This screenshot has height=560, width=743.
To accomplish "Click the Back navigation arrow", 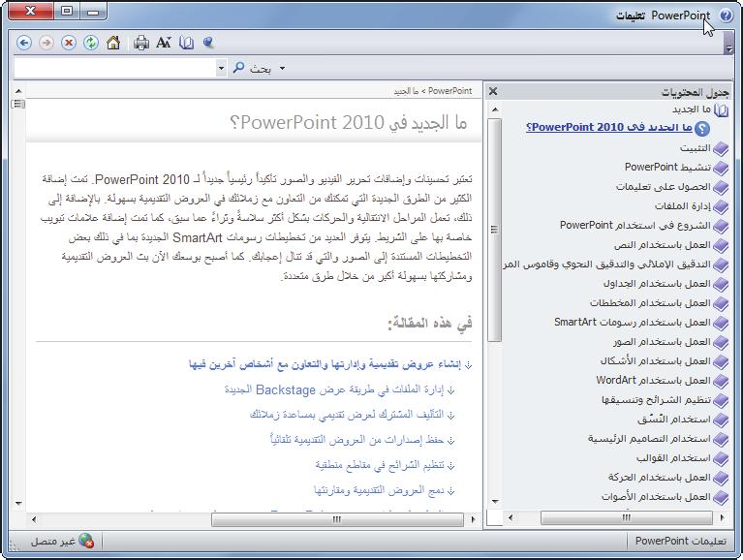I will pyautogui.click(x=24, y=43).
